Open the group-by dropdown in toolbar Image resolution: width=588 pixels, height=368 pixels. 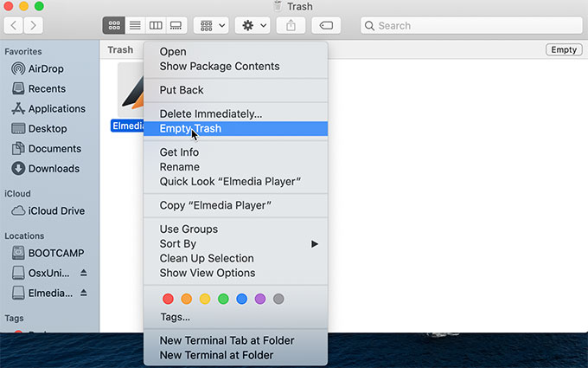211,26
